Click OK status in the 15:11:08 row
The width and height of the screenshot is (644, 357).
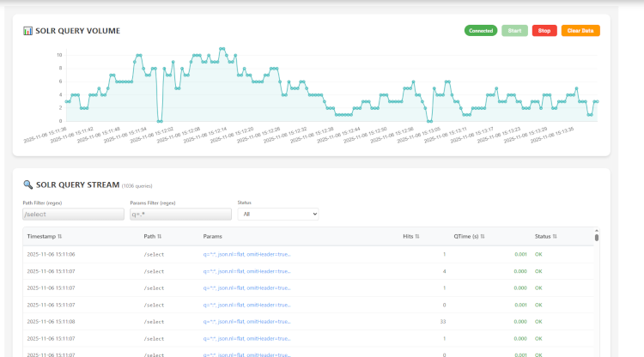pyautogui.click(x=538, y=322)
